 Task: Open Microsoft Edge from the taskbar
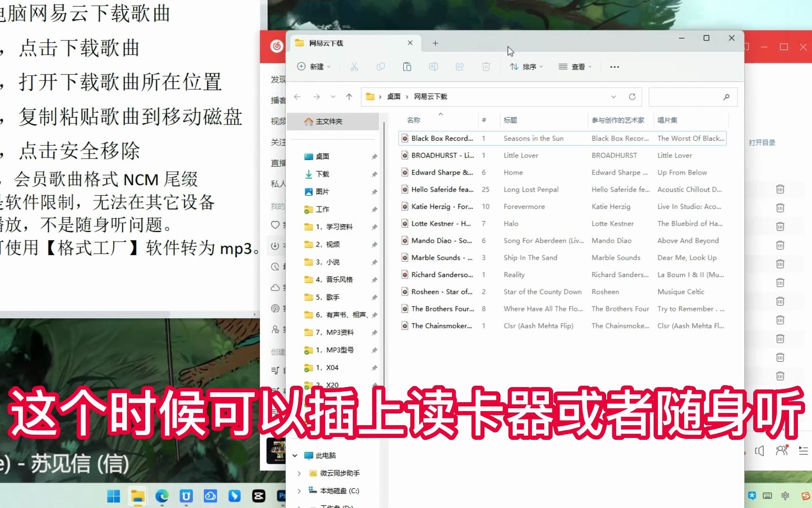point(162,496)
